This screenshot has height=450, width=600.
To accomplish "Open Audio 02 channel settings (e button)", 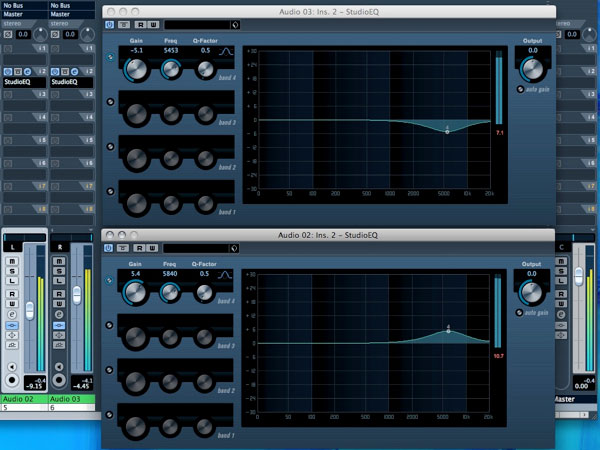I will (x=12, y=315).
